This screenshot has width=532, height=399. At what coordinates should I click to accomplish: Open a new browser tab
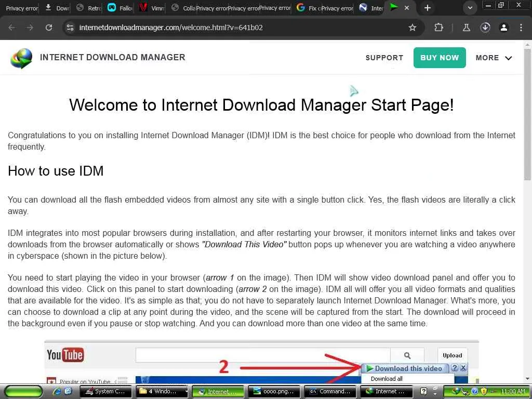428,8
